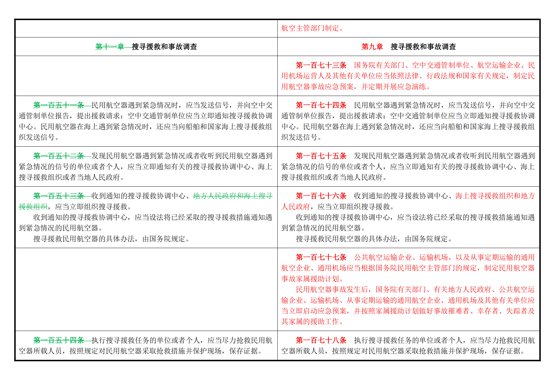This screenshot has height=392, width=555.
Task: Click left-column title 搜寻援救和事故调查
Action: [164, 47]
